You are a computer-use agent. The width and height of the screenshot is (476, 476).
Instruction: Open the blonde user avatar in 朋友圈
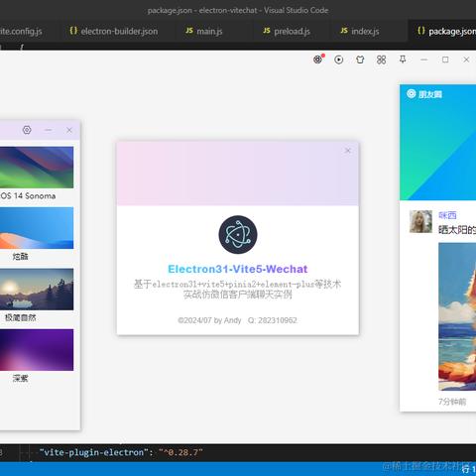click(420, 221)
